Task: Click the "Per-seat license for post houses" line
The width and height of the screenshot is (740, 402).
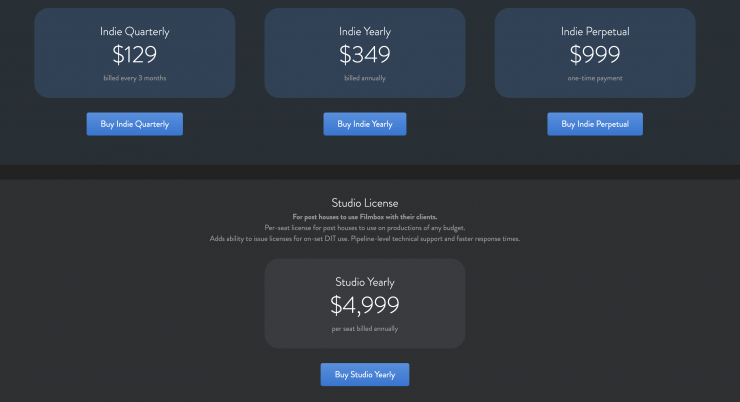Action: (365, 228)
